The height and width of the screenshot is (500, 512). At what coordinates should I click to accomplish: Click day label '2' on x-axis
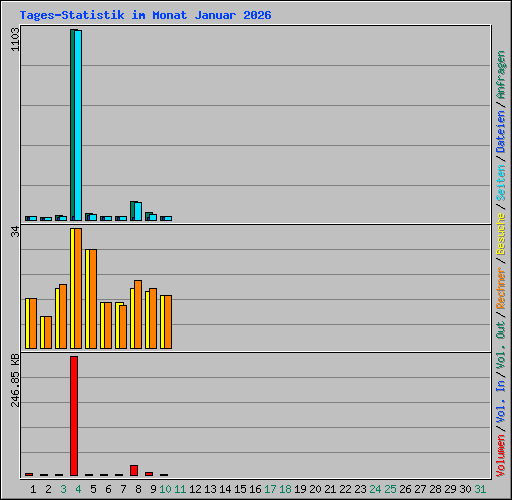(x=48, y=489)
